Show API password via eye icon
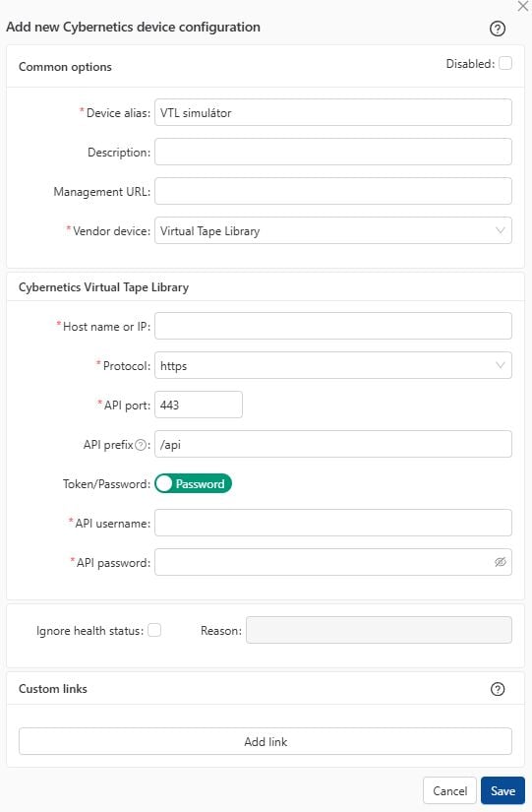 click(500, 562)
